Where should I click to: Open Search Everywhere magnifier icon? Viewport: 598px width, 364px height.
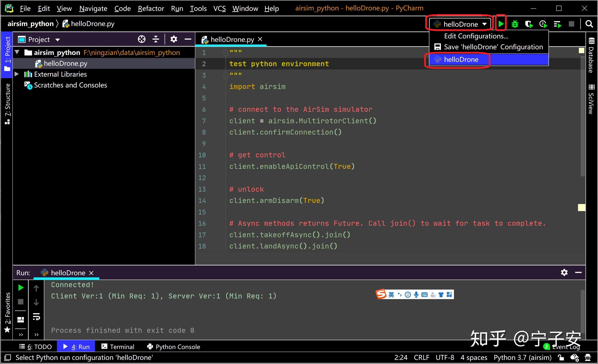pos(589,24)
